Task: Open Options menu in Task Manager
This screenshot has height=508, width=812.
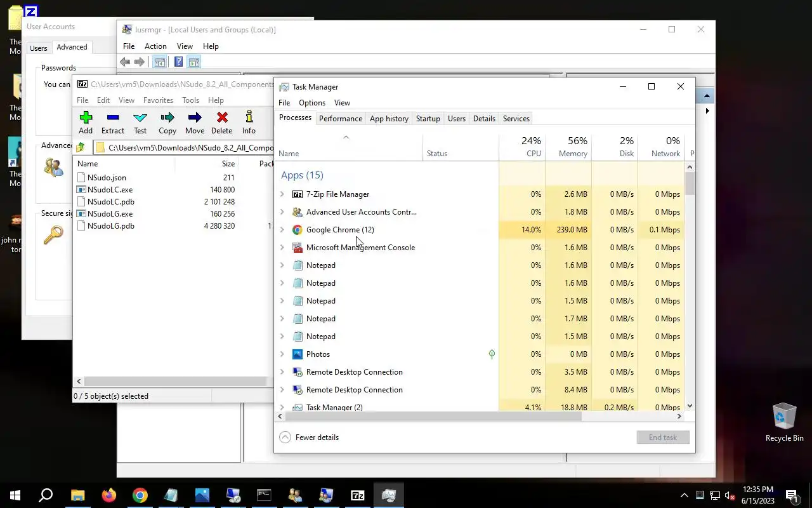Action: pyautogui.click(x=312, y=103)
